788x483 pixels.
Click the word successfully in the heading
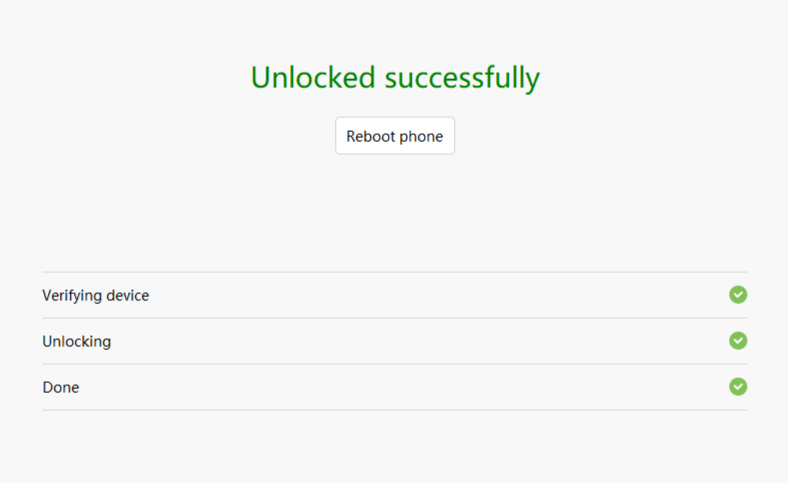[x=462, y=78]
